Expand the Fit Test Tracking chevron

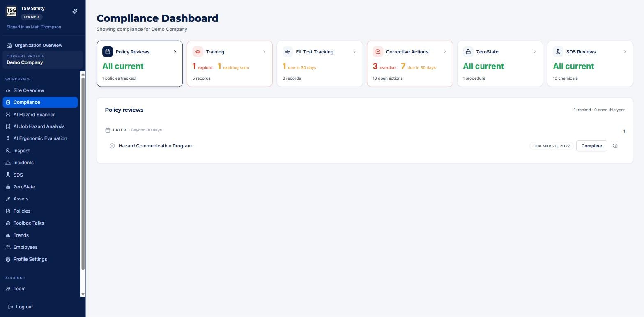354,52
